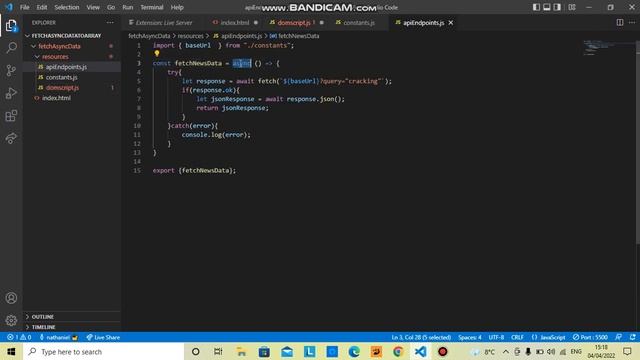Open the View menu
640x360 pixels.
[x=93, y=7]
